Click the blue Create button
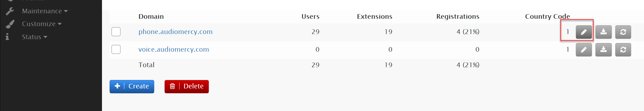The width and height of the screenshot is (644, 111). pyautogui.click(x=132, y=87)
